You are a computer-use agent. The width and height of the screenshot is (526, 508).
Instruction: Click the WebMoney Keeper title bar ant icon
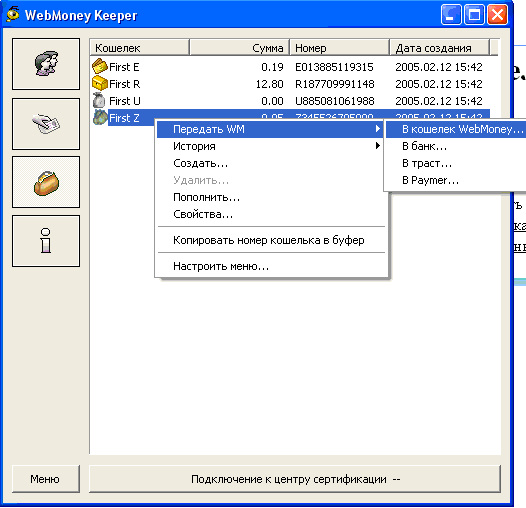point(13,14)
